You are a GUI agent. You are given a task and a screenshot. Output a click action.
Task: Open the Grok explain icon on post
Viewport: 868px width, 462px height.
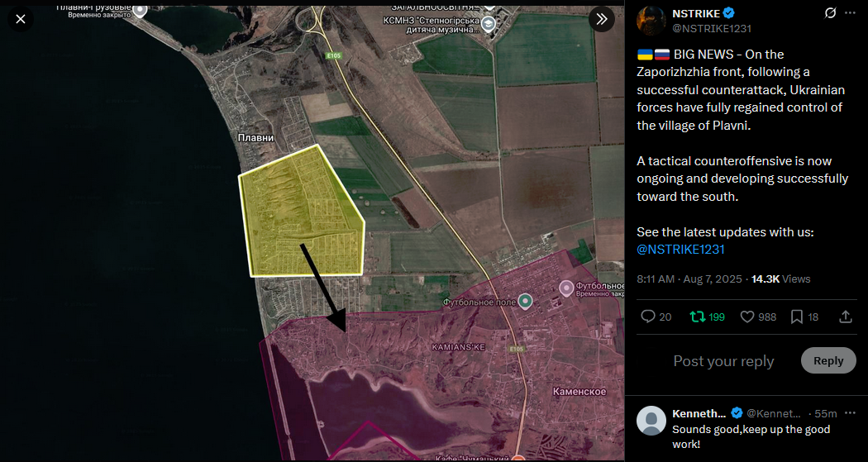click(x=830, y=13)
